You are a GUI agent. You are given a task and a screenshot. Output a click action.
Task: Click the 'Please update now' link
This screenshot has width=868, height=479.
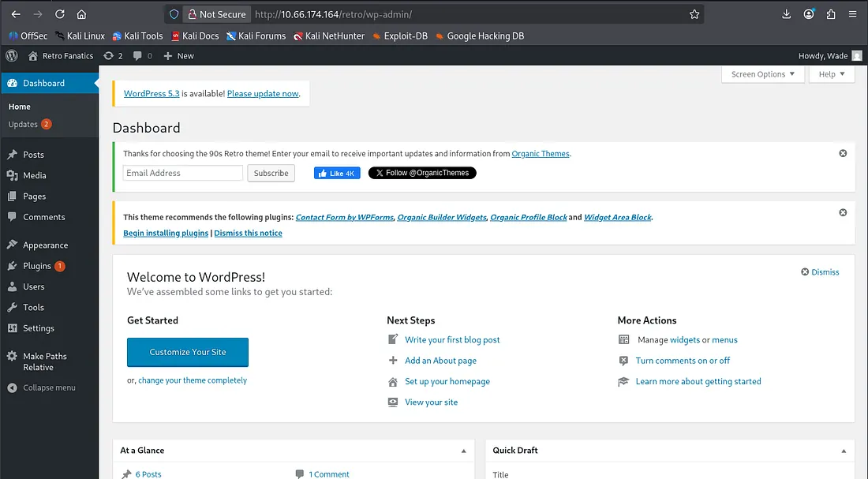tap(263, 93)
